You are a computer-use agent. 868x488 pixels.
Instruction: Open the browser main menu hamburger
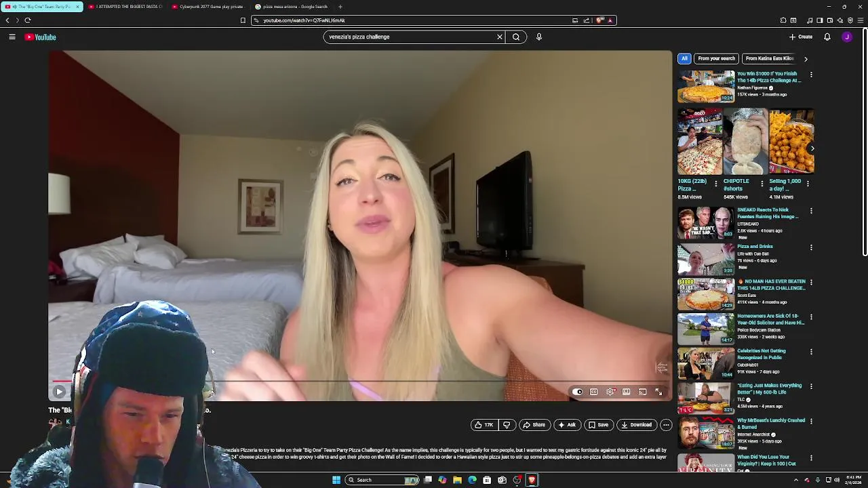861,20
